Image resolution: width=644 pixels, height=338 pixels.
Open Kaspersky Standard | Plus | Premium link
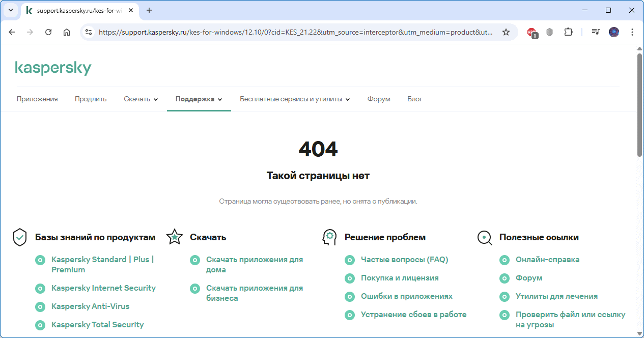point(102,265)
